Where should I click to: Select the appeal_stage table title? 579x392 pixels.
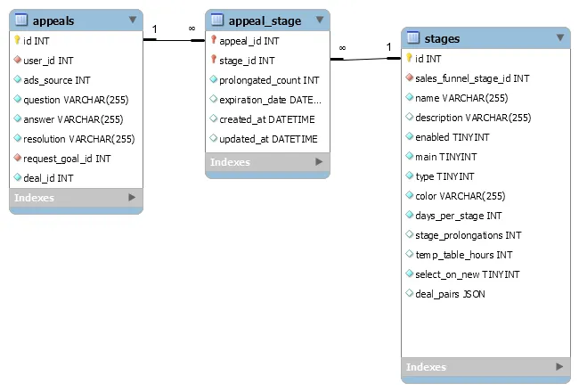coord(265,20)
